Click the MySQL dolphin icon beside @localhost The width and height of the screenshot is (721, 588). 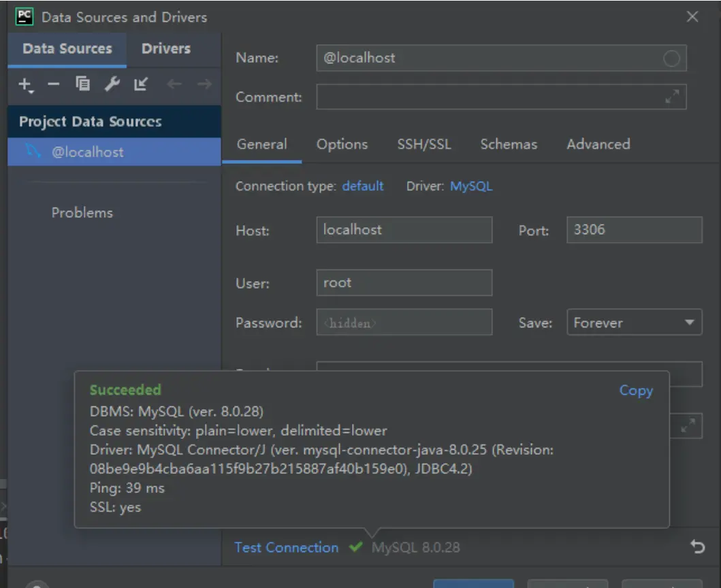[33, 151]
